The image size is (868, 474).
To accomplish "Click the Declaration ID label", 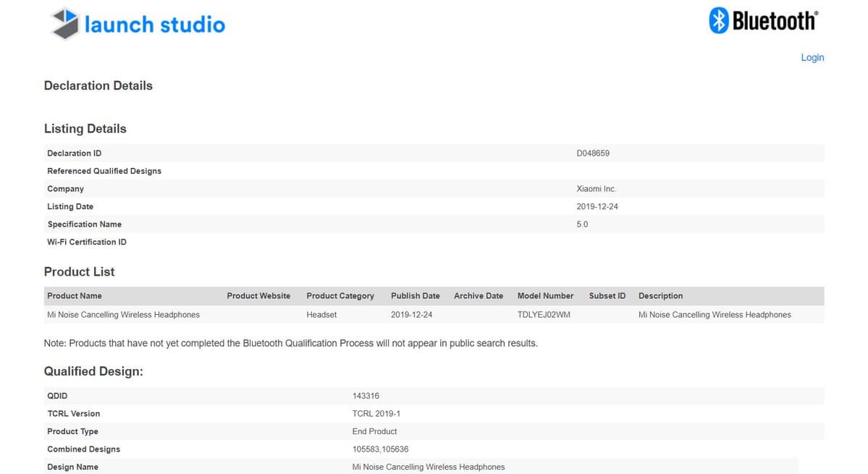I will pyautogui.click(x=74, y=153).
